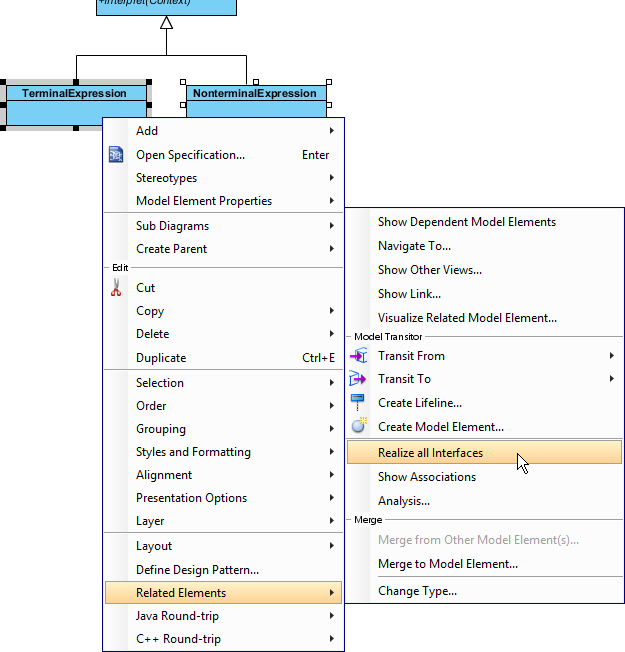Select the Related Elements menu item
This screenshot has height=652, width=625.
click(x=223, y=593)
